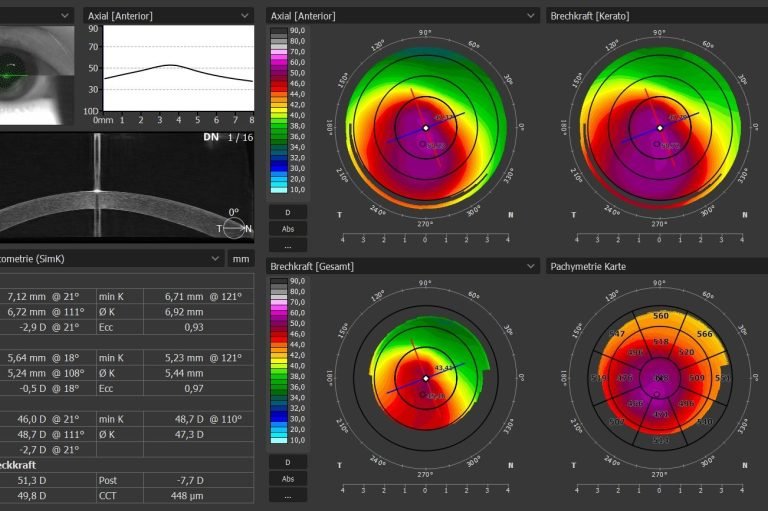This screenshot has width=768, height=511.
Task: Click the Post label
Action: [x=108, y=480]
